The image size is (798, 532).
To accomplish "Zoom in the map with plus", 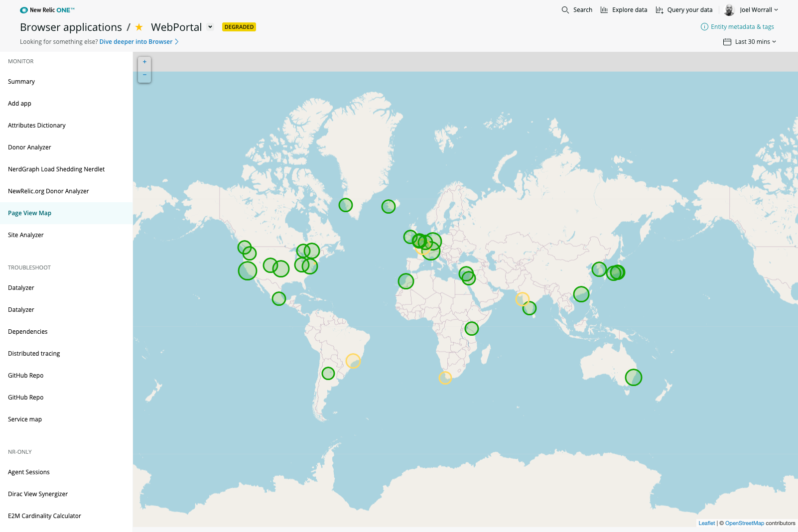I will coord(144,62).
